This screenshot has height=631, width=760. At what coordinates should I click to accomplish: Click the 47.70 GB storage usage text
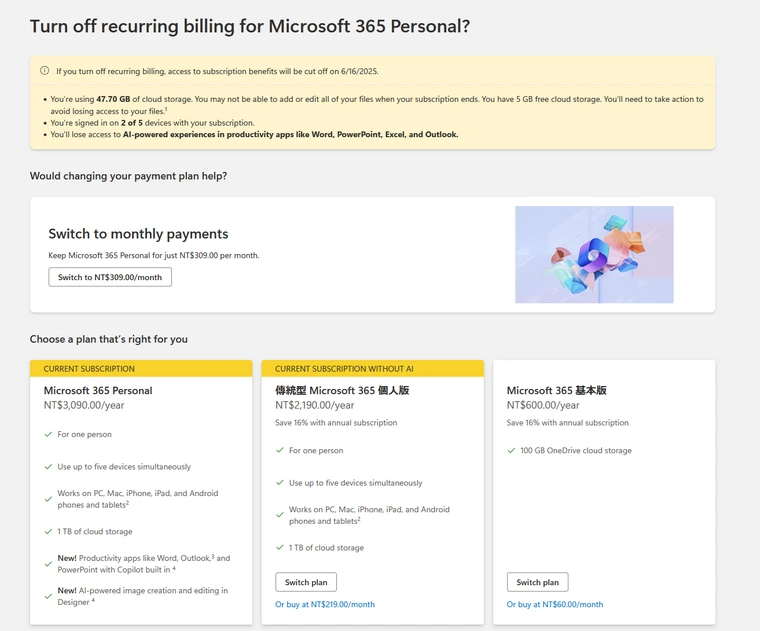(x=113, y=99)
